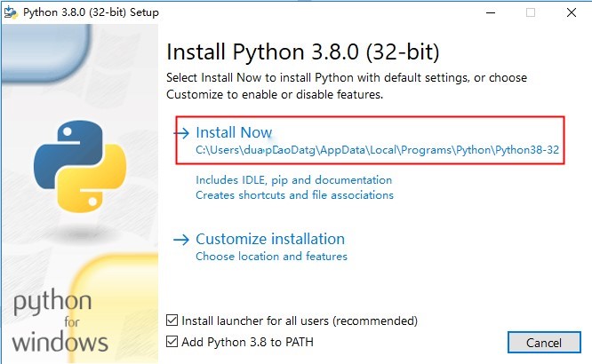The height and width of the screenshot is (364, 592).
Task: Click the 'Add Python 3.8 to PATH' label
Action: click(x=247, y=342)
